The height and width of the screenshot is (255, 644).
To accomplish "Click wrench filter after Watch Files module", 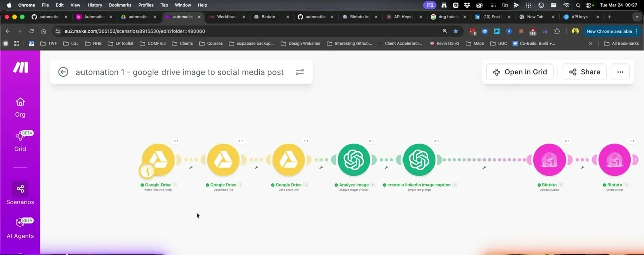I will [191, 167].
